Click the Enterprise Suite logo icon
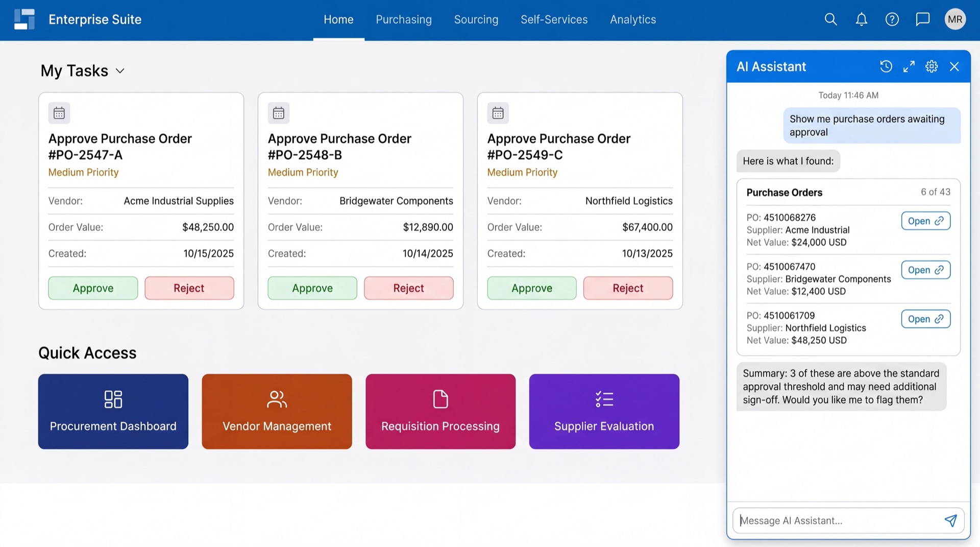 click(24, 19)
